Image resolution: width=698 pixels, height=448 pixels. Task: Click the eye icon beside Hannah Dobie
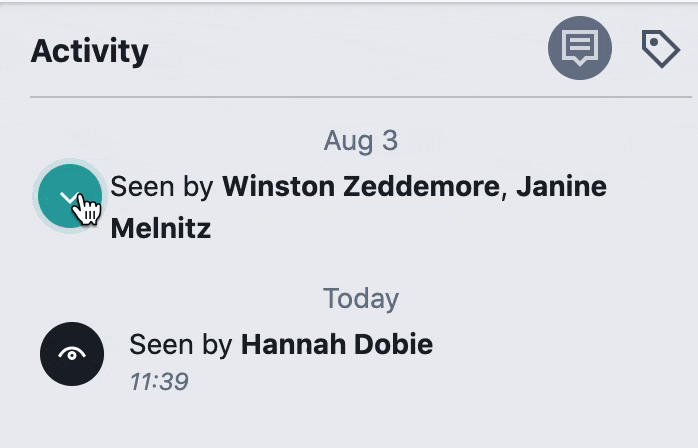click(72, 354)
